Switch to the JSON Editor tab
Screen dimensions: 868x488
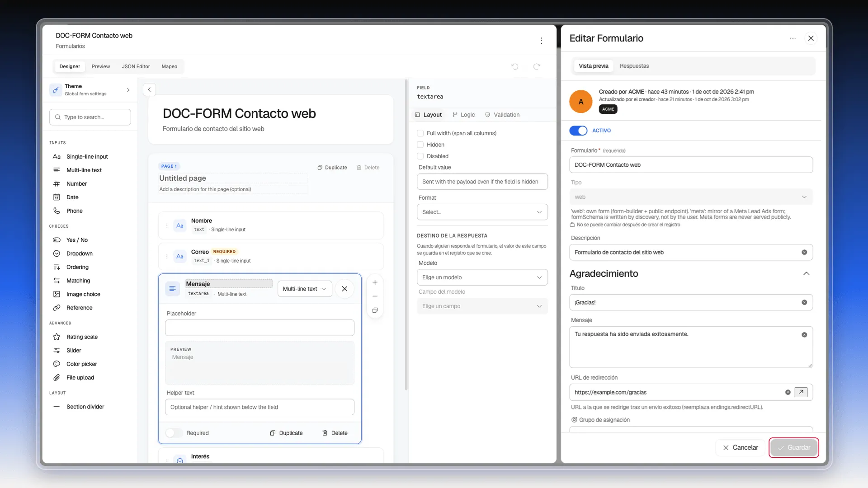[x=136, y=66]
